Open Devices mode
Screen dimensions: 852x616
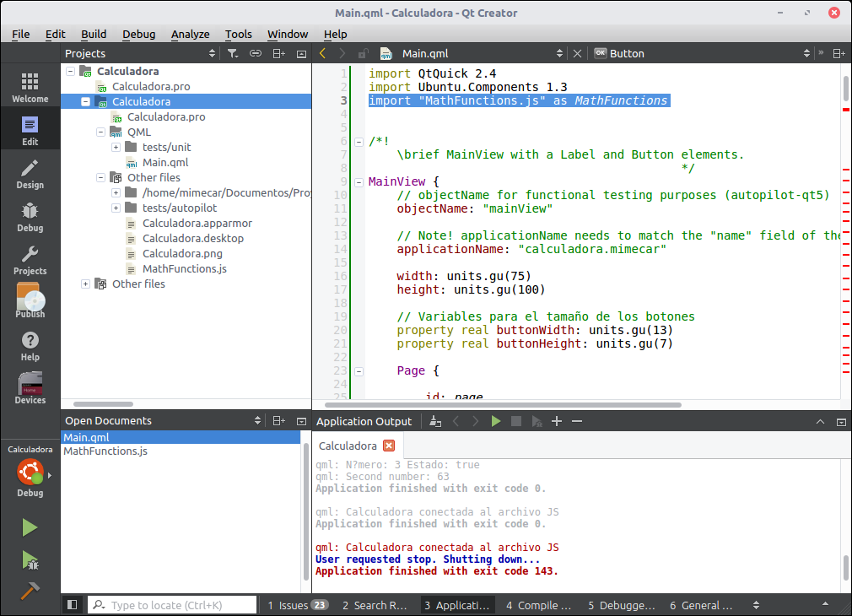(30, 389)
